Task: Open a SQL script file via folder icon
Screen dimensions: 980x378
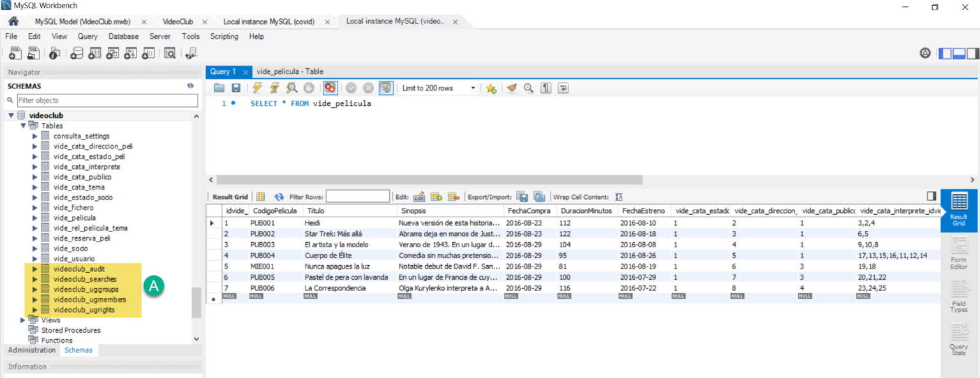Action: (219, 89)
